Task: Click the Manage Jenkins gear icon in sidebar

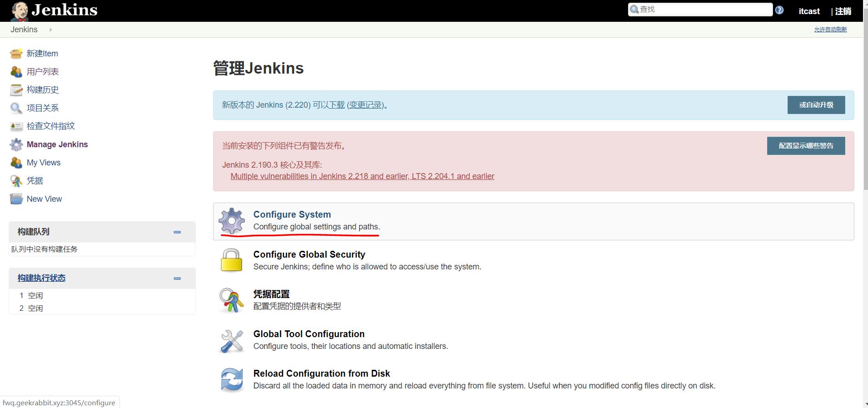Action: (16, 144)
